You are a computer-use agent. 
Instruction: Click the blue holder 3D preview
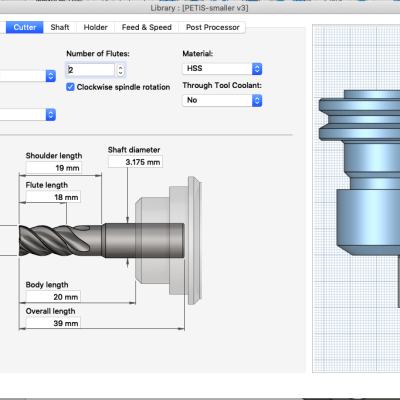click(359, 173)
